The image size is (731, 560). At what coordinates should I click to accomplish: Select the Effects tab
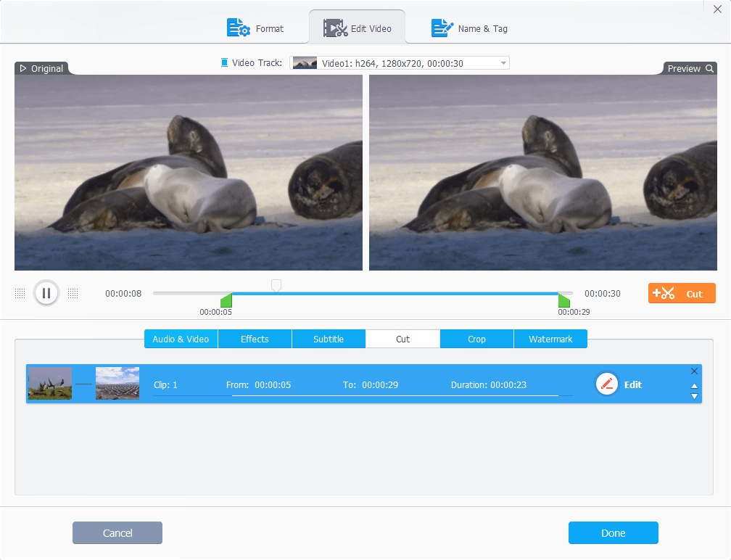pos(255,339)
